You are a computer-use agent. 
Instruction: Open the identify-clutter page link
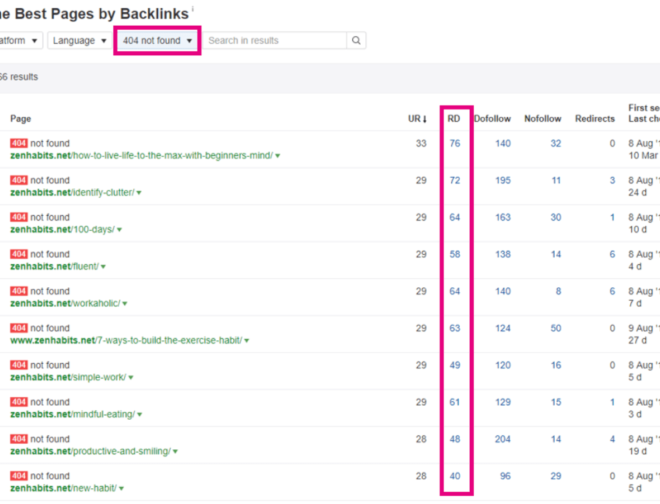pos(72,192)
